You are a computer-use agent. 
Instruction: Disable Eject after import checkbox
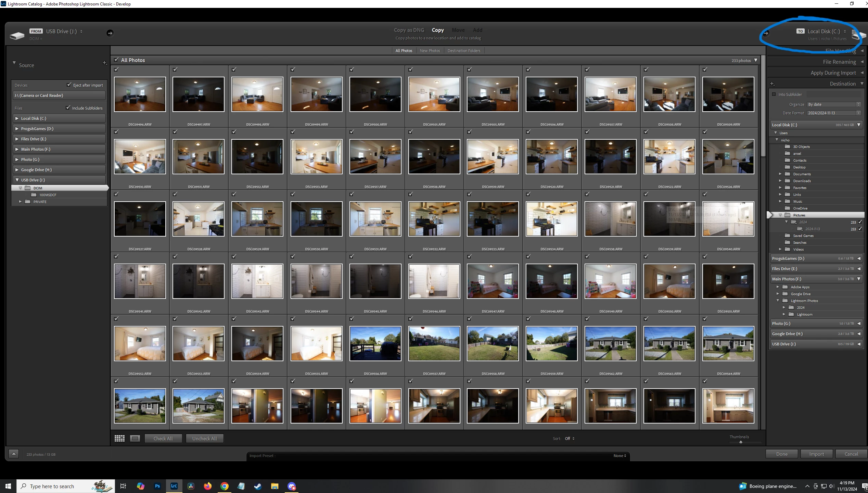point(69,85)
